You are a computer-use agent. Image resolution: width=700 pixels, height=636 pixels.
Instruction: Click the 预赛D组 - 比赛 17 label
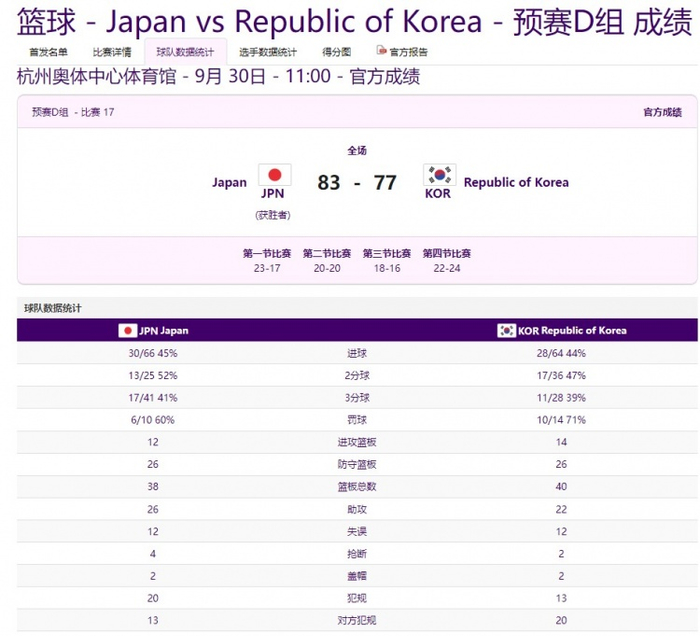pos(73,112)
